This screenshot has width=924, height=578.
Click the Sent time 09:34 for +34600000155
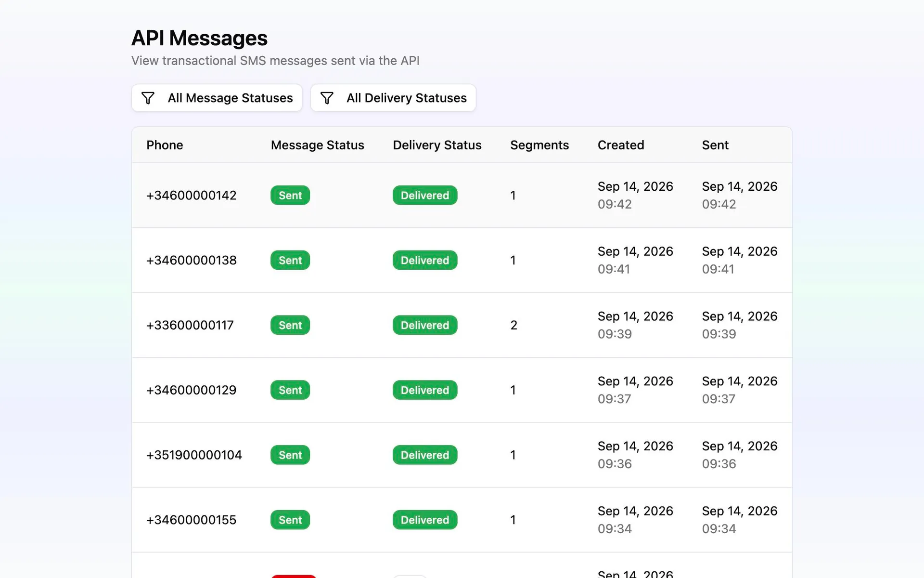tap(719, 529)
